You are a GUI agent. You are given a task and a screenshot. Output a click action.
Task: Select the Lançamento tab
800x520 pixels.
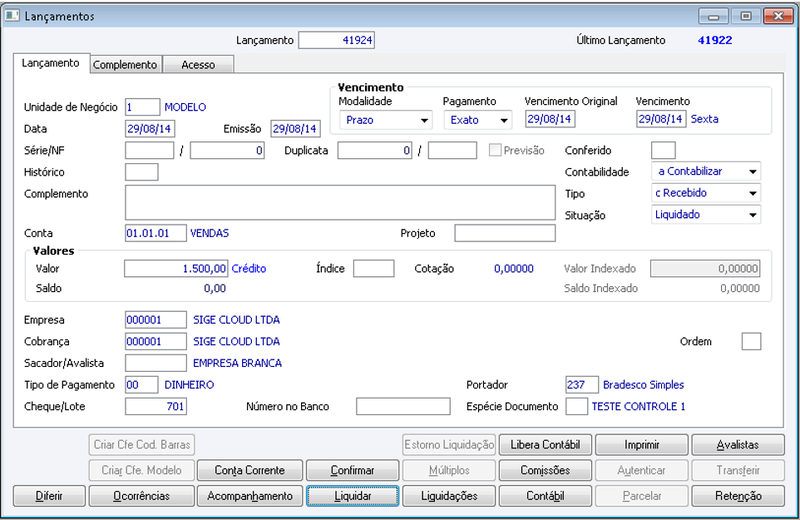tap(51, 63)
